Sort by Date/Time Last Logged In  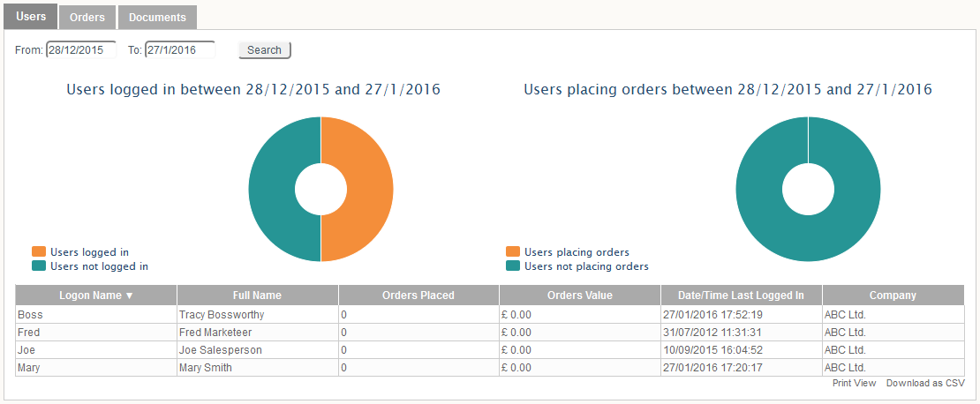741,296
